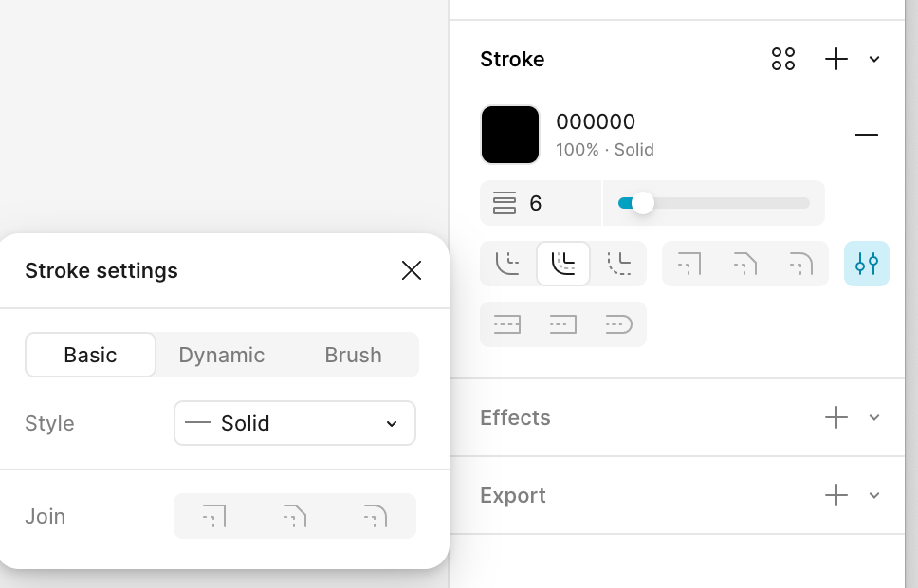The width and height of the screenshot is (918, 588).
Task: Click the Stroke settings heading
Action: pos(101,270)
